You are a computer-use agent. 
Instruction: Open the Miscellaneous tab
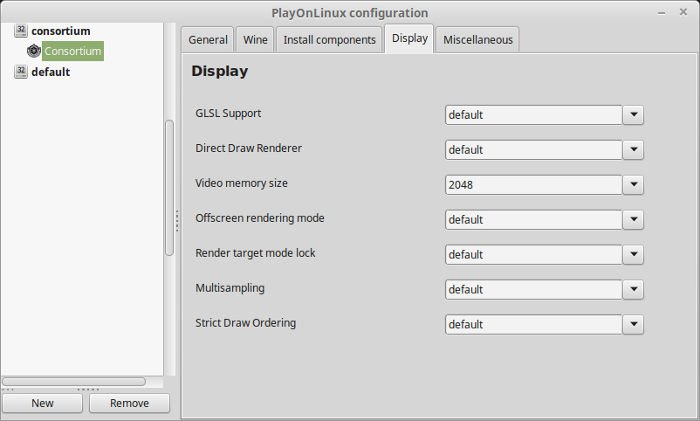pyautogui.click(x=478, y=40)
